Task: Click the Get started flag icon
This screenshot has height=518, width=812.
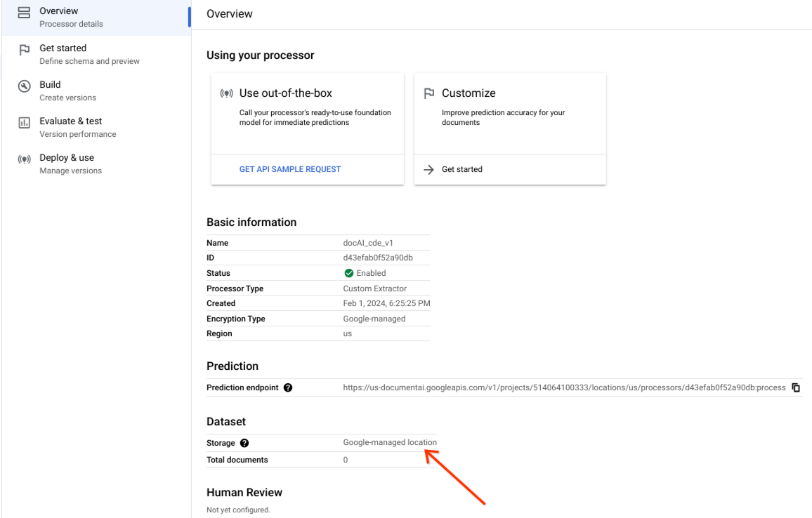Action: [24, 50]
